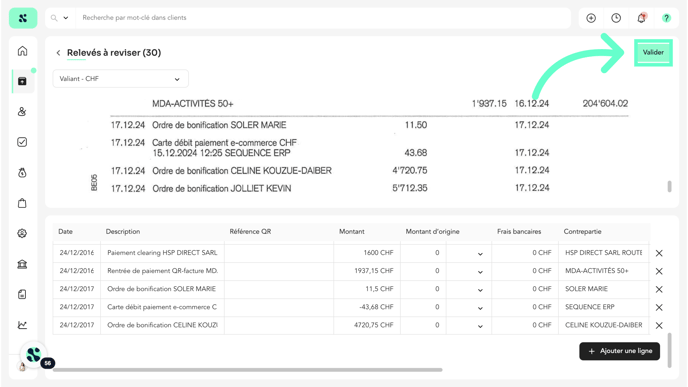
Task: Click the Référence QR column header
Action: point(250,232)
